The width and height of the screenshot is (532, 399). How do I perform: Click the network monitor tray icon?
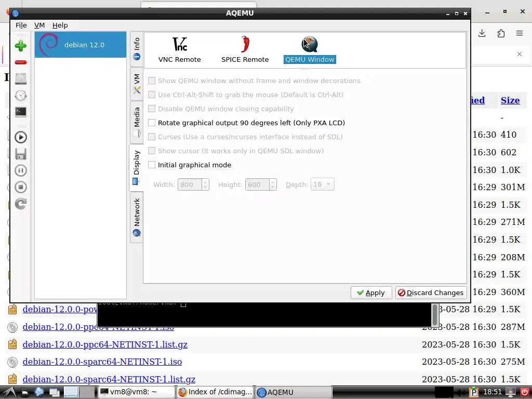[511, 392]
